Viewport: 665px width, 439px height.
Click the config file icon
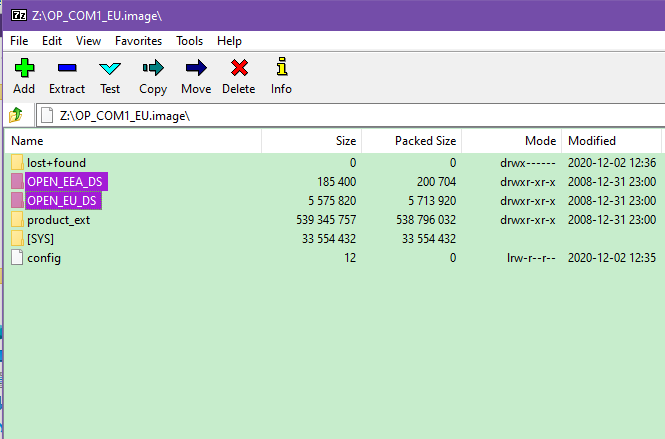(17, 257)
